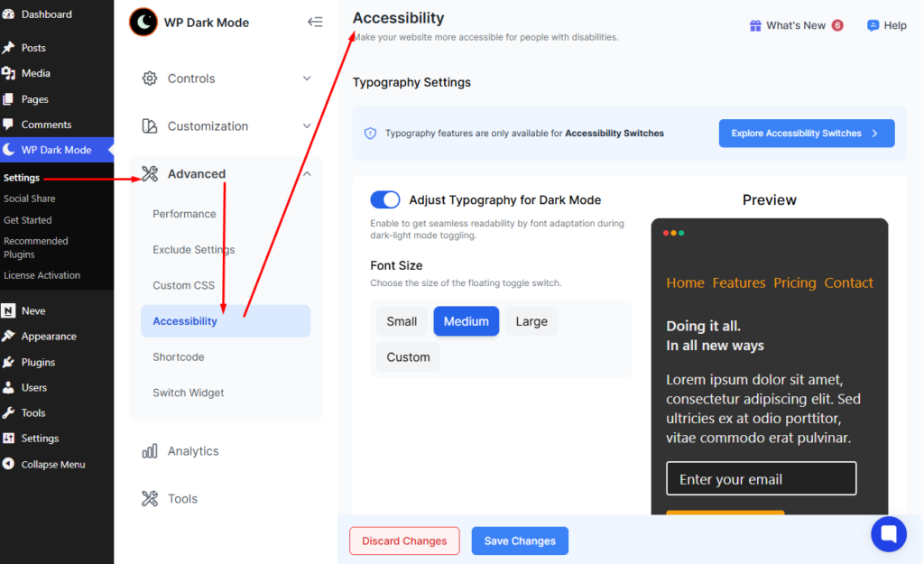
Task: Expand the Customization section chevron
Action: [307, 126]
